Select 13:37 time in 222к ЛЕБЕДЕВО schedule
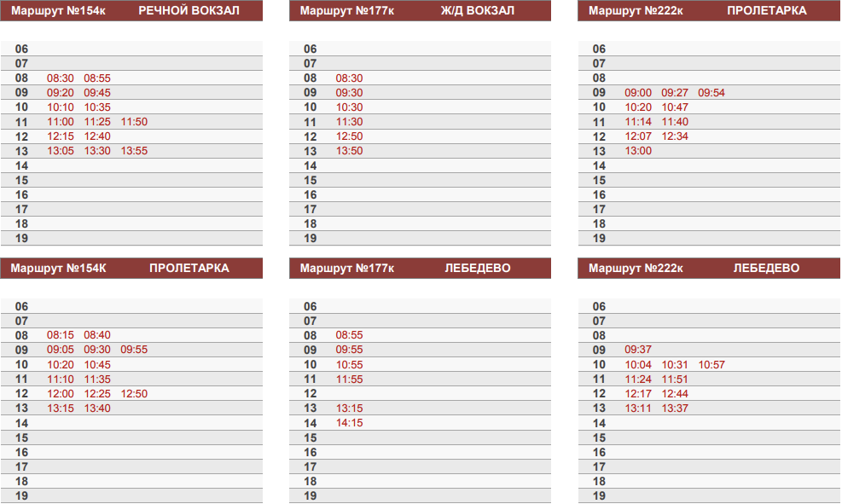 (x=675, y=408)
